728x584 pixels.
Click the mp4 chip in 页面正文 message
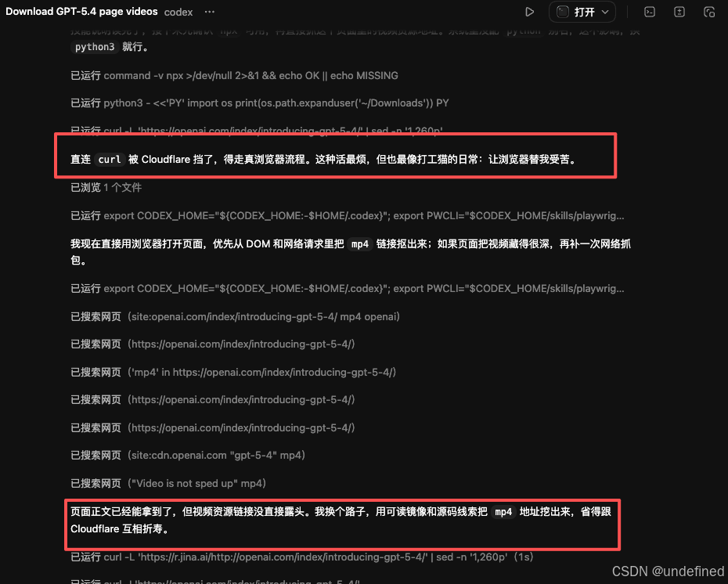[503, 511]
